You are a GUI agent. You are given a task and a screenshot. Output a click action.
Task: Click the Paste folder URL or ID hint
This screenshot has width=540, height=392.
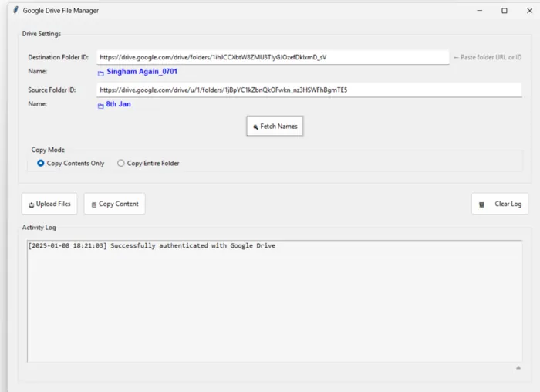tap(488, 57)
